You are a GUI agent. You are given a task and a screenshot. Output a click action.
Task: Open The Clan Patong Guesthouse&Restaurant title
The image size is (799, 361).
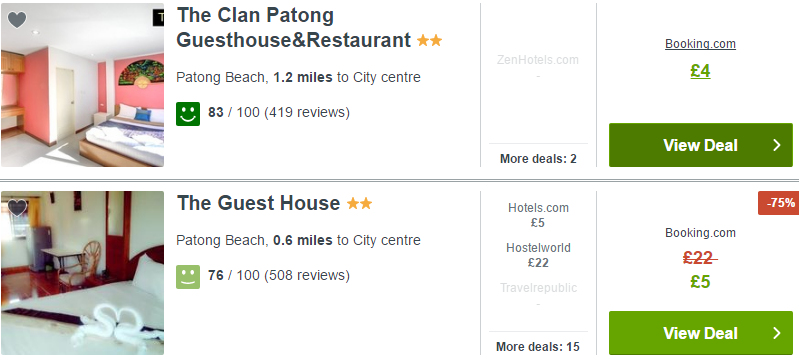(294, 28)
